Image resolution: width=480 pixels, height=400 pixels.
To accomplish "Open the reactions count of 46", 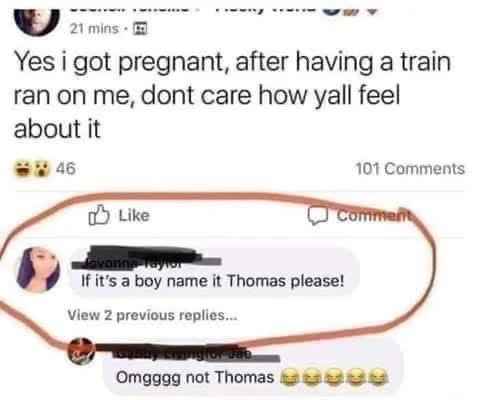I will point(66,169).
